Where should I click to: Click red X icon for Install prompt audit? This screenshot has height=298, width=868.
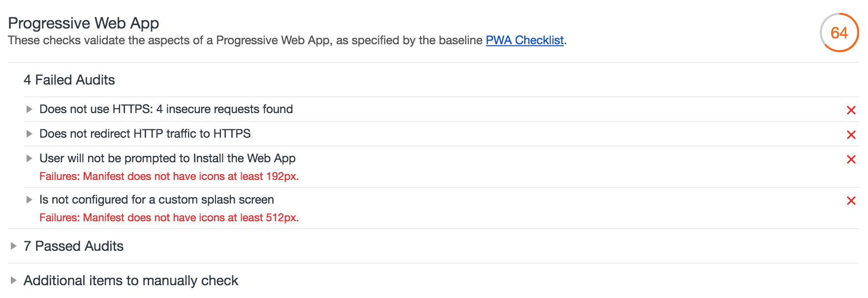pos(851,159)
